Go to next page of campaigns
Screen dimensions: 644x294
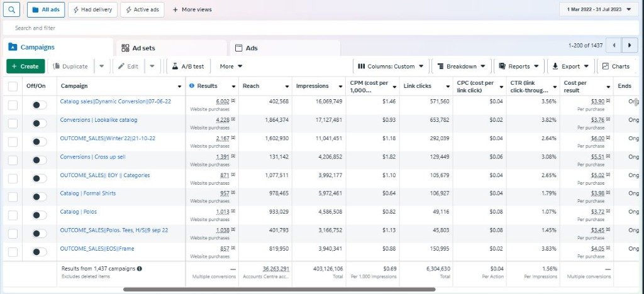630,45
